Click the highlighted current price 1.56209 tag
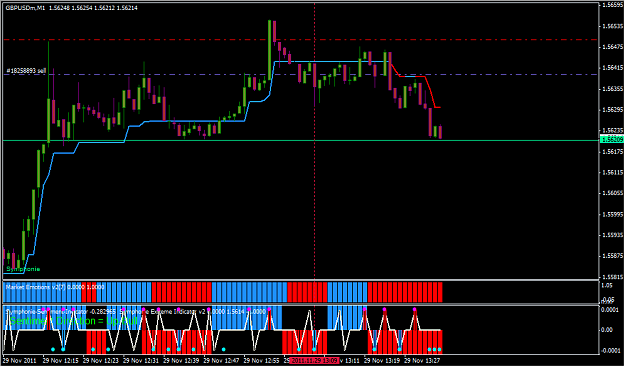The image size is (625, 367). pos(612,140)
